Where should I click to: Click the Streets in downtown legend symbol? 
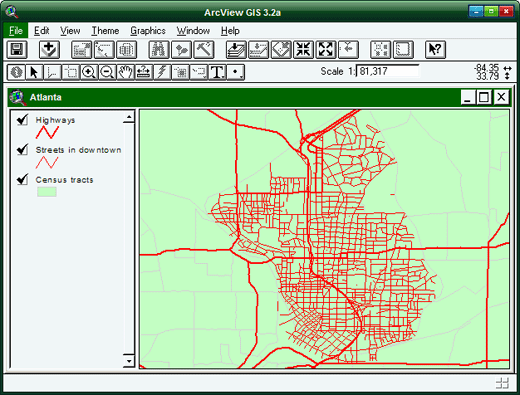coord(47,162)
